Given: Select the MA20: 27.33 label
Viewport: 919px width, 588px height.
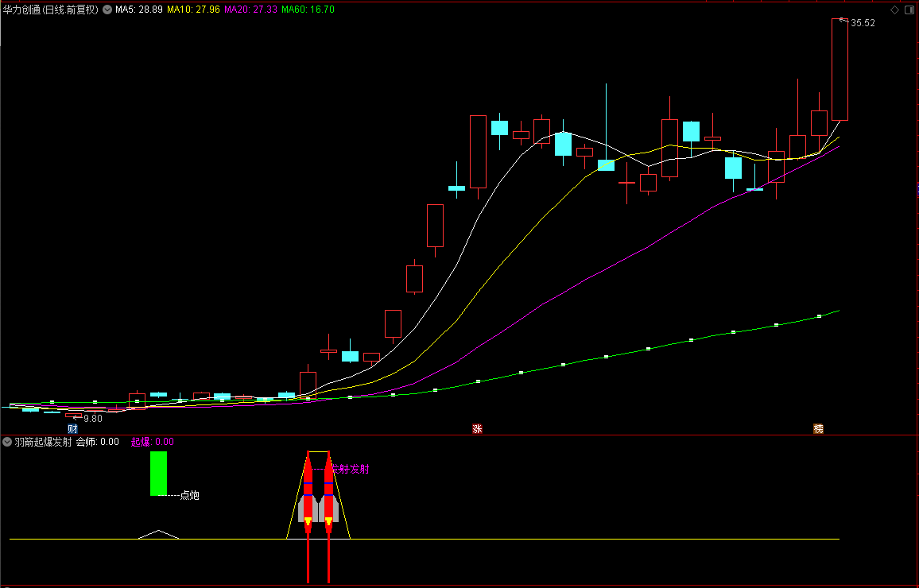Looking at the screenshot, I should (251, 10).
